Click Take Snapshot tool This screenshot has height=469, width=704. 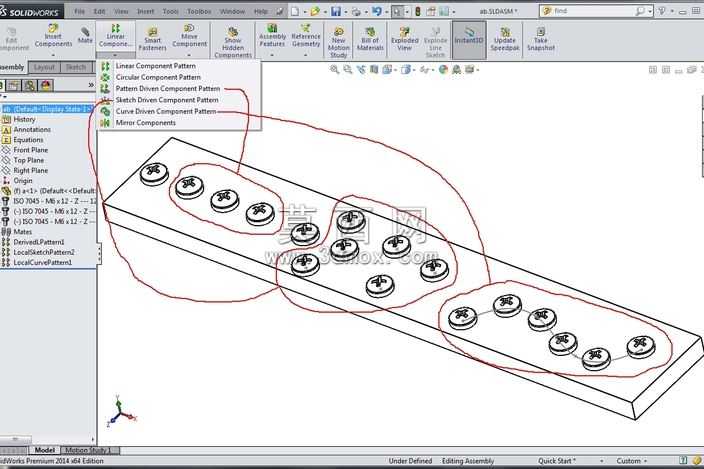tap(541, 39)
